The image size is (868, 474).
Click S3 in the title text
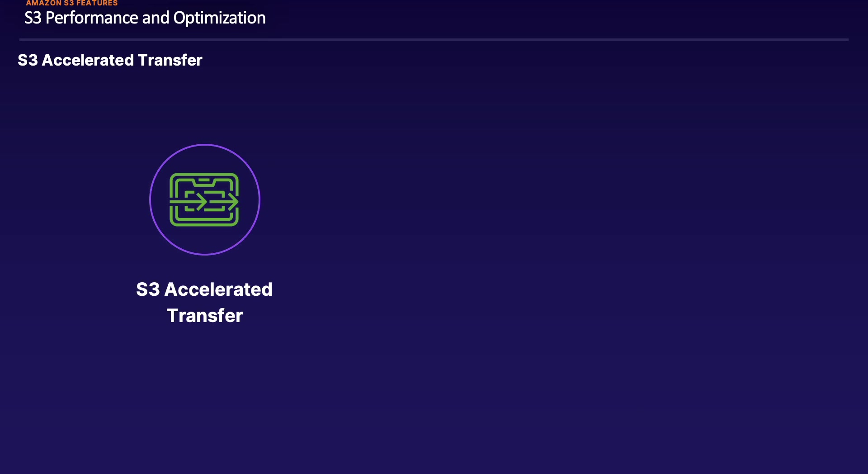pos(33,18)
